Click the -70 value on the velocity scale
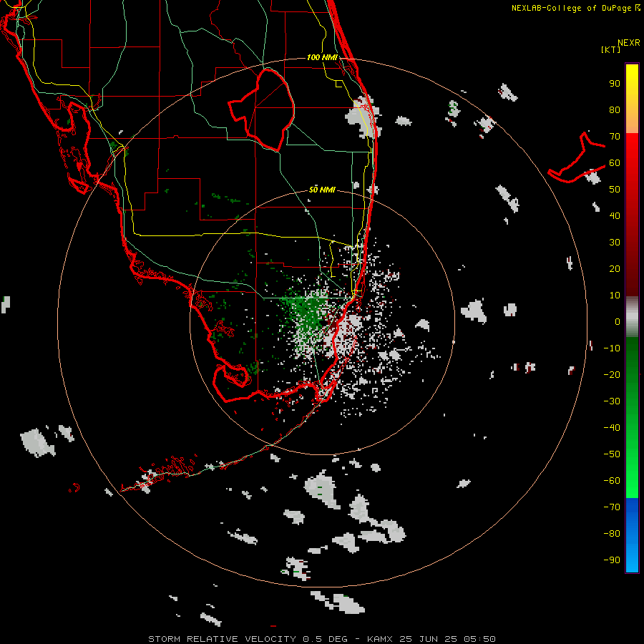Viewport: 644px width, 644px height. [612, 507]
